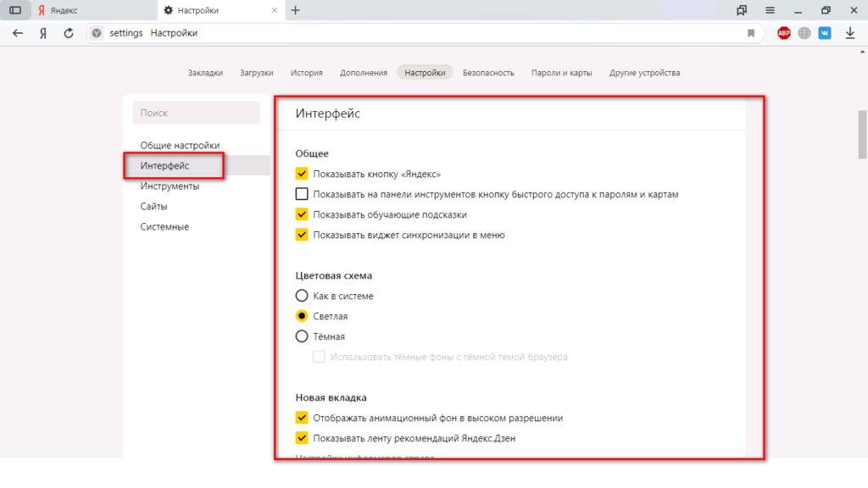Open downloads via the arrow icon
This screenshot has width=868, height=488.
849,33
